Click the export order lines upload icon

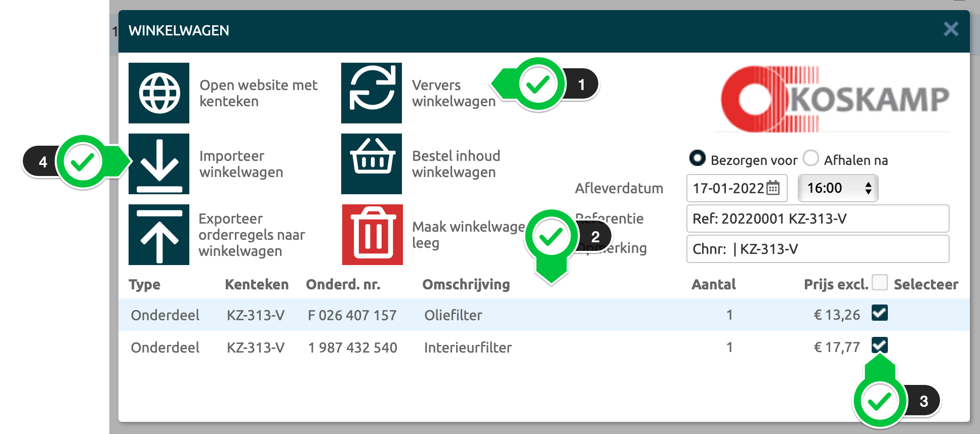coord(159,235)
